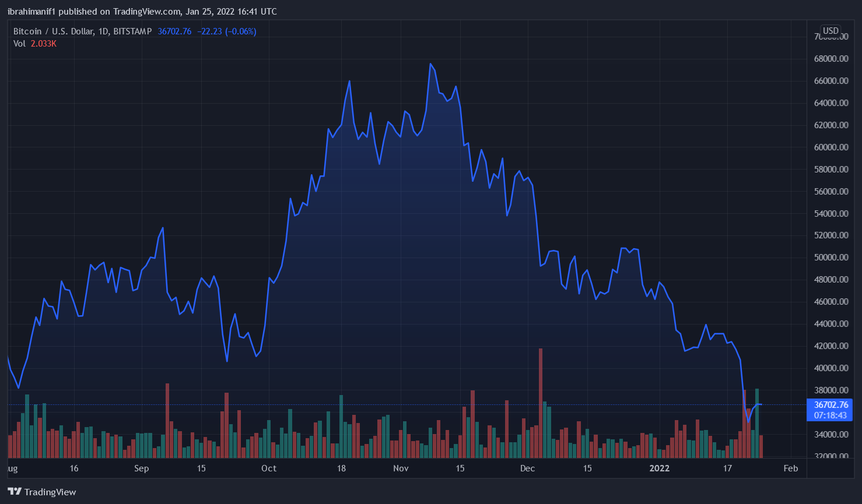Open the USD currency selector
The image size is (862, 504).
click(831, 31)
